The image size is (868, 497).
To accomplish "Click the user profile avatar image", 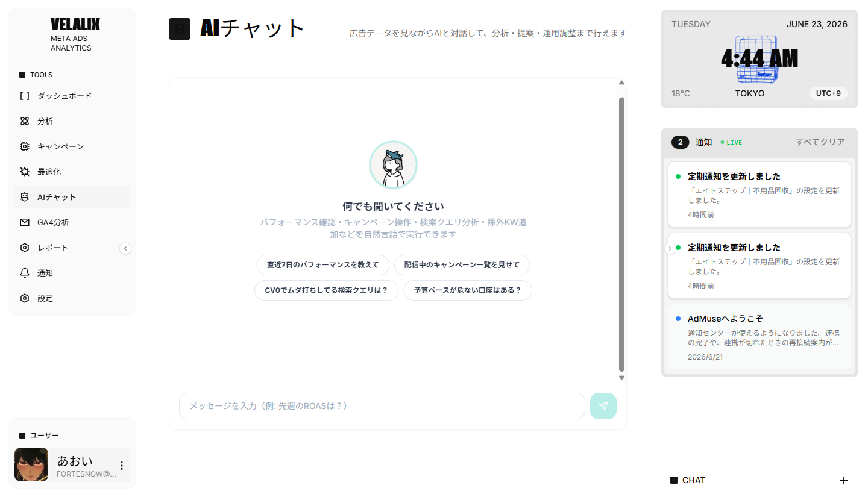I will click(x=31, y=464).
